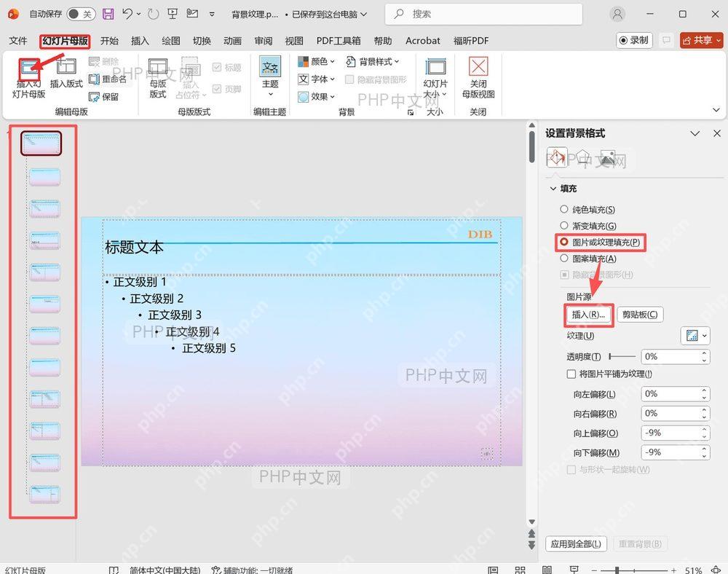Click 插入幻灯片母版 icon
728x574 pixels.
[x=29, y=68]
